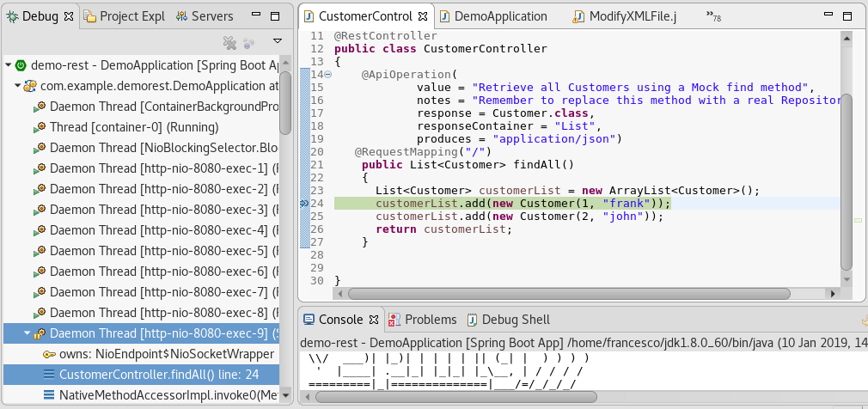Click editor vertical scrollbar thumb
Screen dimensions: 868x409
[846, 183]
